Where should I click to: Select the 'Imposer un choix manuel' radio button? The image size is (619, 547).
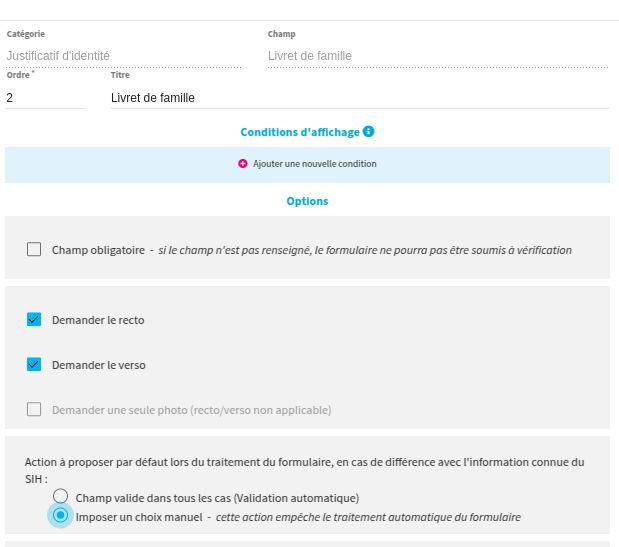pyautogui.click(x=61, y=516)
